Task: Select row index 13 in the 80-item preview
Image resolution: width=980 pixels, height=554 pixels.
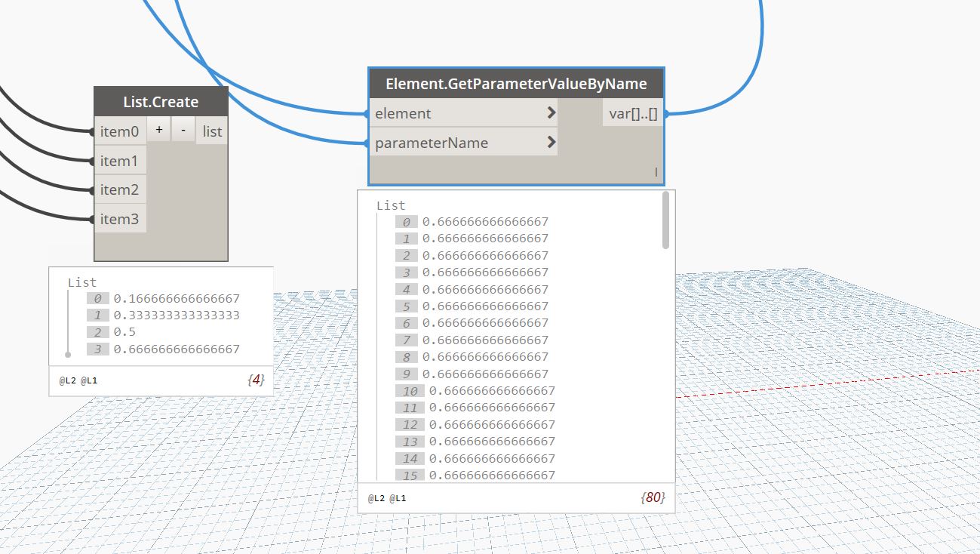Action: point(410,442)
